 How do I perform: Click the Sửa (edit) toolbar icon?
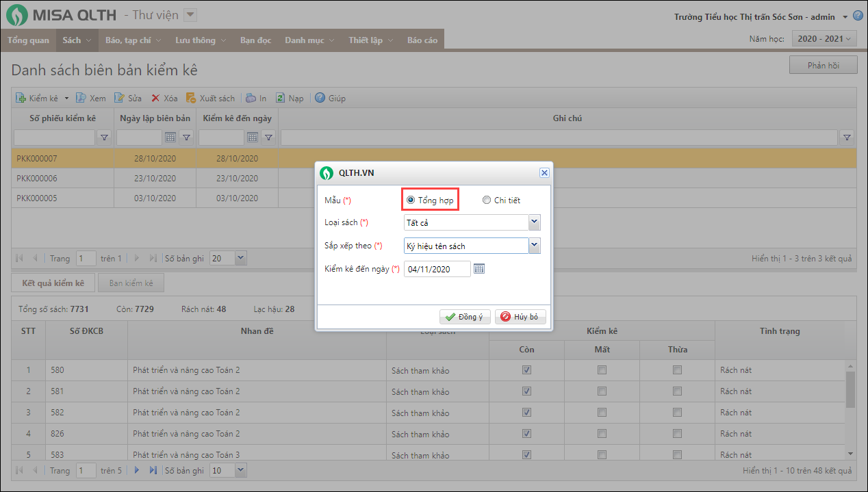119,99
